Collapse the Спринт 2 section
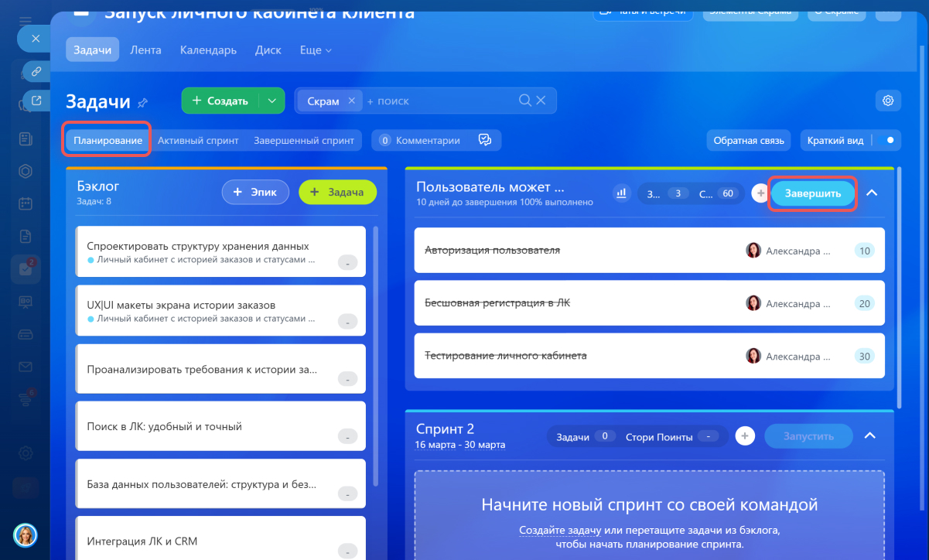 click(x=869, y=436)
